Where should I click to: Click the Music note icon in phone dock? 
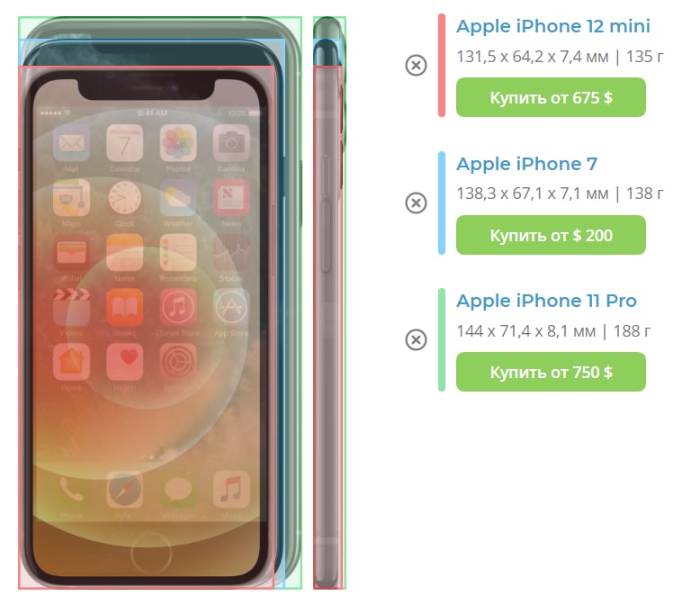tap(231, 489)
